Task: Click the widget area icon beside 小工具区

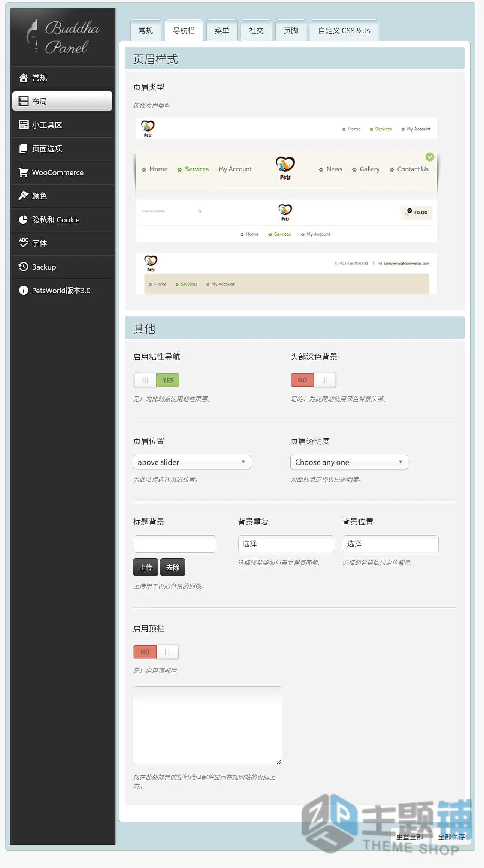Action: pyautogui.click(x=23, y=125)
